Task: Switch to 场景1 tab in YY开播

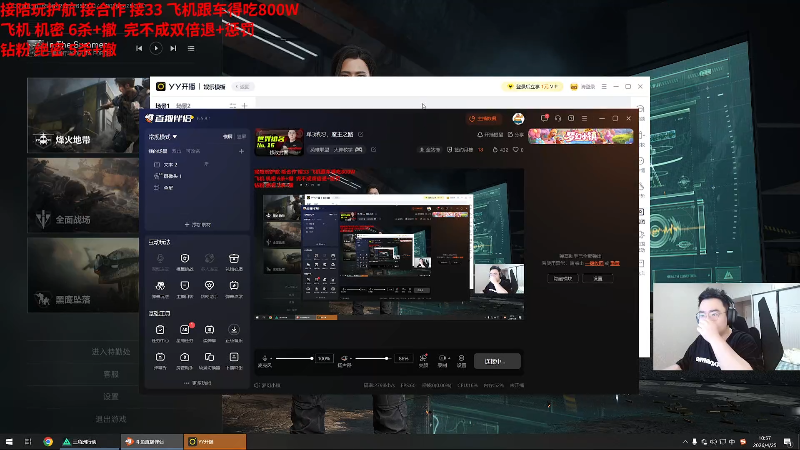Action: [162, 106]
